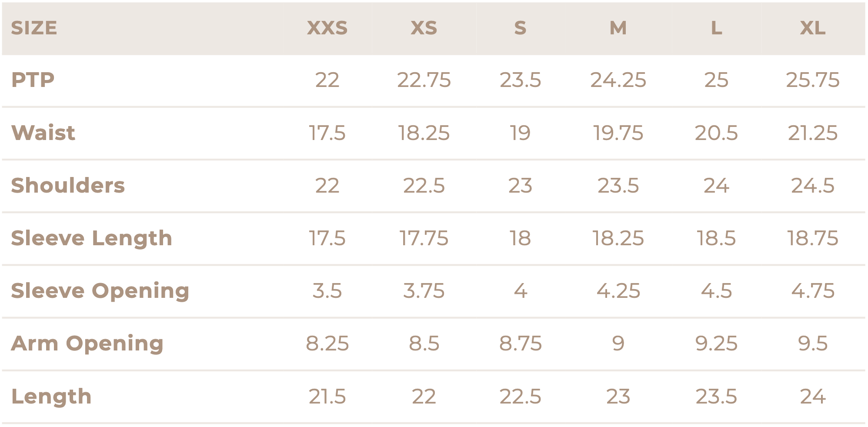Viewport: 868px width, 427px height.
Task: Select Arm Opening value 8.25 for XXS
Action: 327,344
